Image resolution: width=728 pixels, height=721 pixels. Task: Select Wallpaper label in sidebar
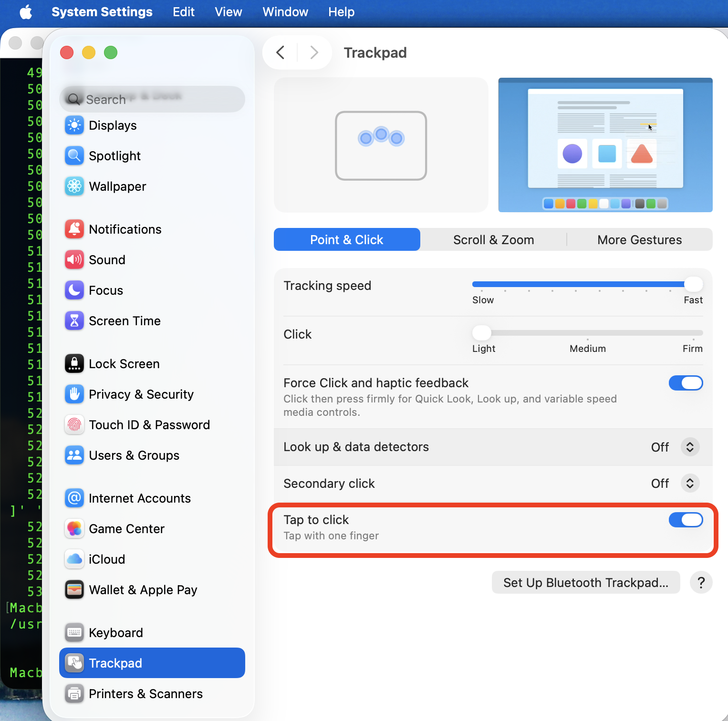click(x=118, y=186)
